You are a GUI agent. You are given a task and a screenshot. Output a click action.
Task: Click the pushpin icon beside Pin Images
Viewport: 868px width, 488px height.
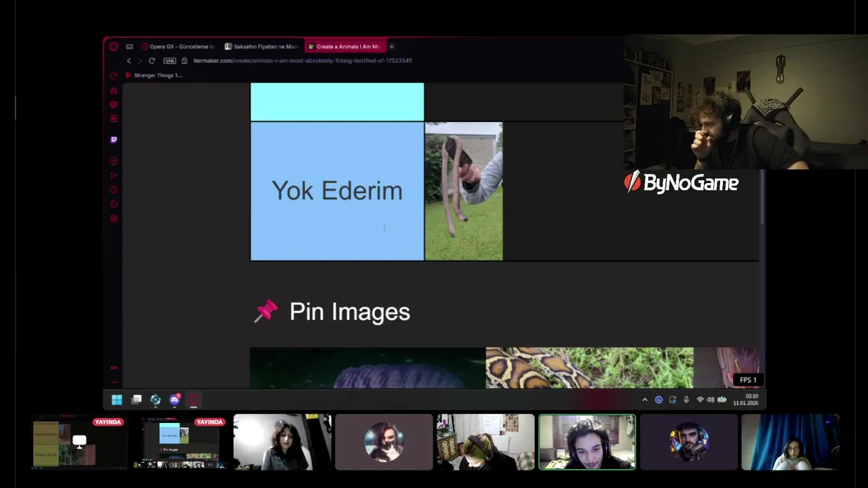[266, 312]
